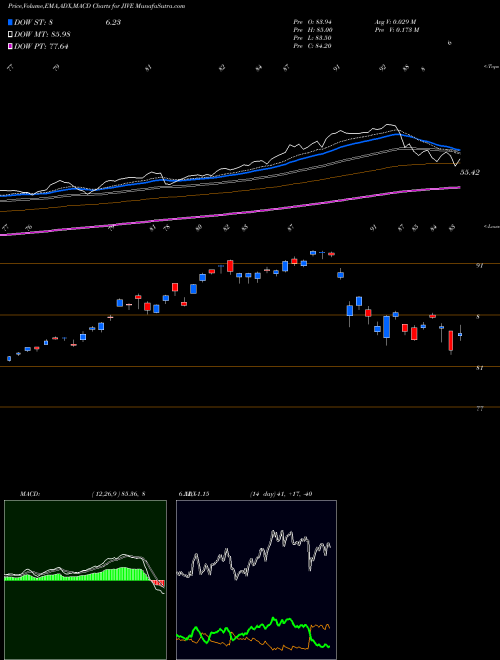Viewport: 500px width, 660px height.
Task: Click the white DOW MT legend swatch
Action: 11,35
